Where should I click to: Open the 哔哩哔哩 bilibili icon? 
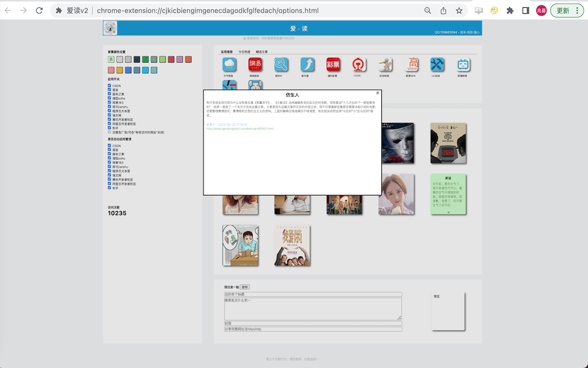(x=464, y=64)
